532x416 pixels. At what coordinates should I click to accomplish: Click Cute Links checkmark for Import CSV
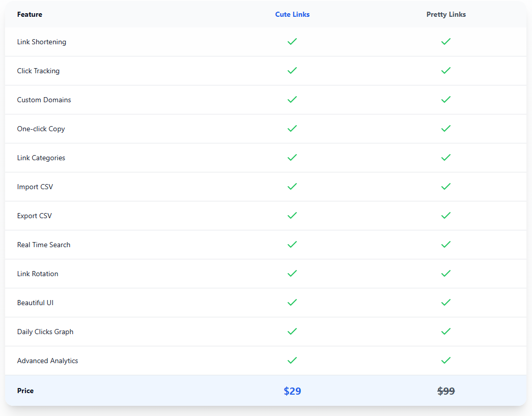click(x=292, y=187)
